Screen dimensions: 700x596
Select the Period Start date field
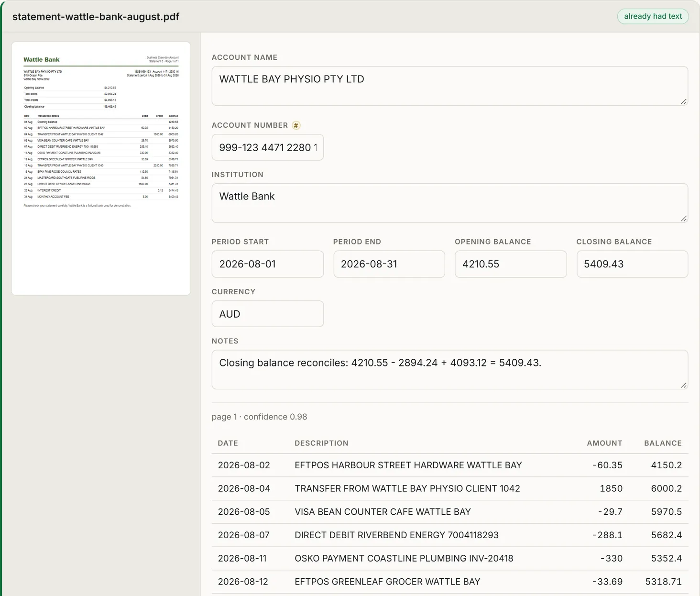(x=268, y=264)
